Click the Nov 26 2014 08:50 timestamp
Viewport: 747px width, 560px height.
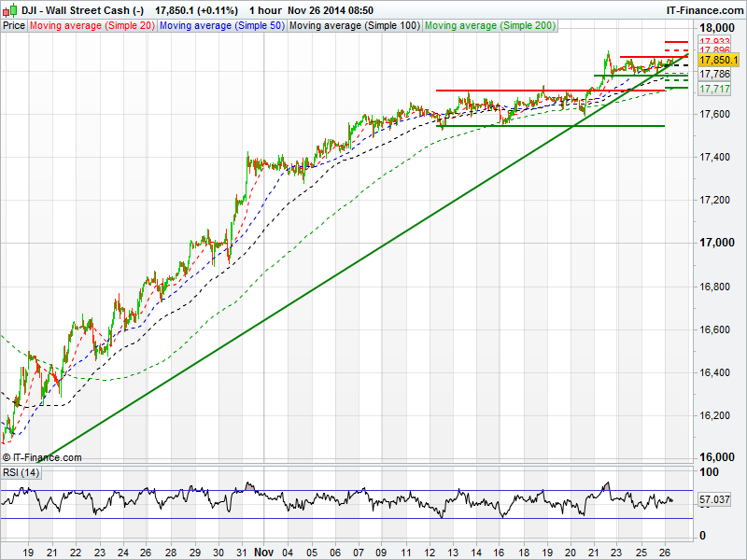pyautogui.click(x=331, y=10)
